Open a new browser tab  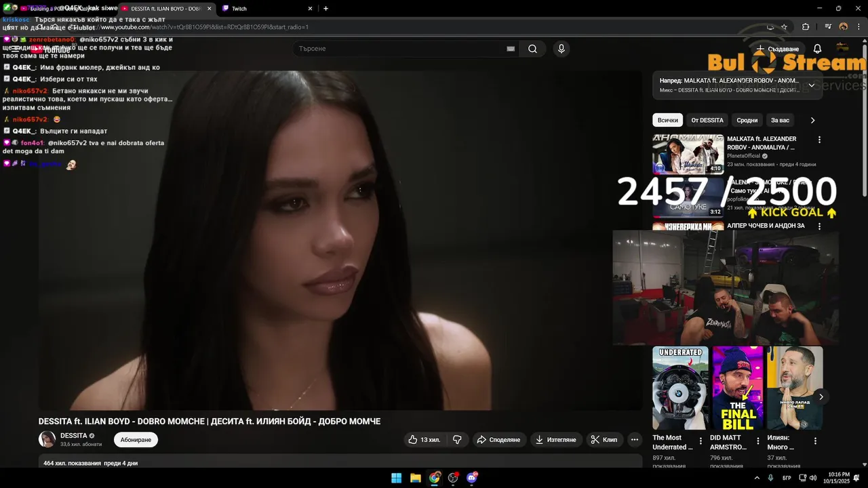coord(325,9)
